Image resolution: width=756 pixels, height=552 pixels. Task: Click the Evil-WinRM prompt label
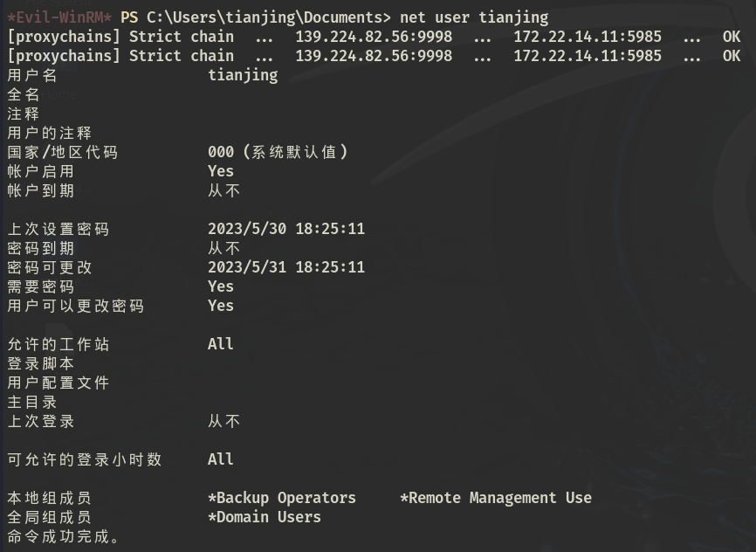(59, 17)
